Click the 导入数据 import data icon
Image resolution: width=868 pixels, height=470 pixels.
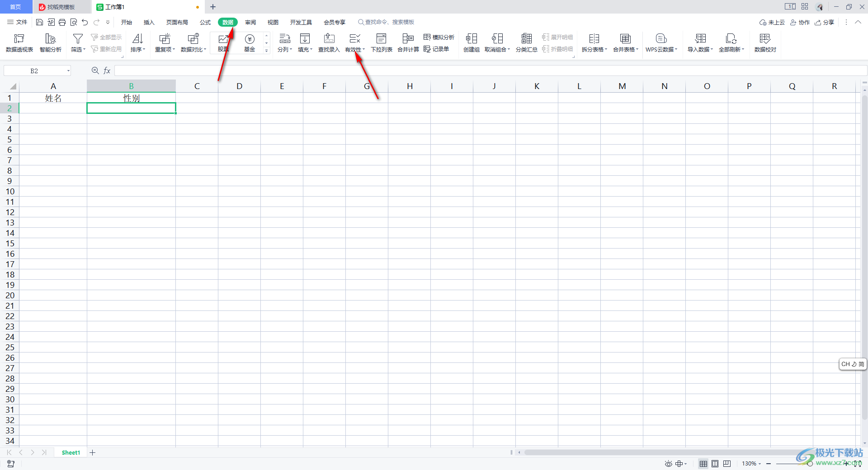coord(700,39)
